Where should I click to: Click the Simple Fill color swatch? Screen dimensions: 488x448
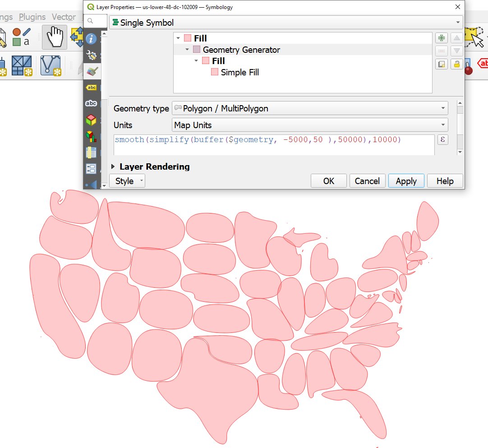pyautogui.click(x=214, y=72)
